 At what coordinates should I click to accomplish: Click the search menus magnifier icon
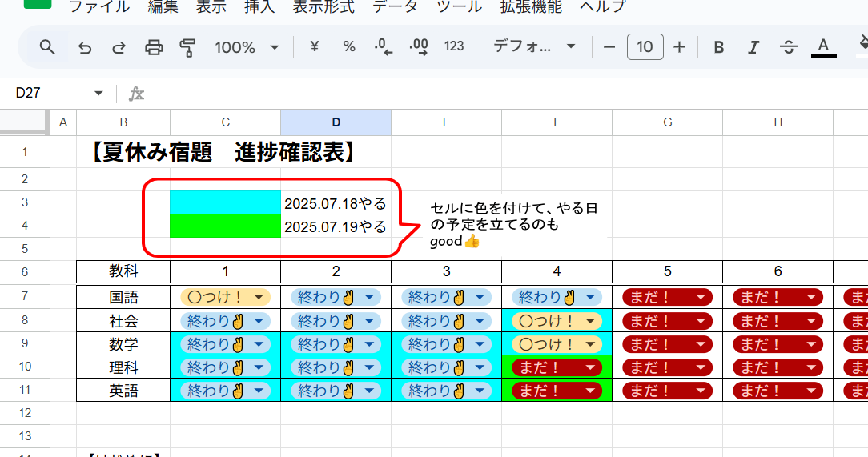point(47,47)
